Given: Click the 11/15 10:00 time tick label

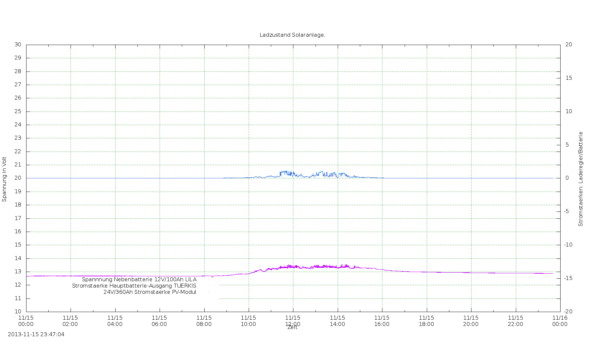Looking at the screenshot, I should click(x=248, y=321).
